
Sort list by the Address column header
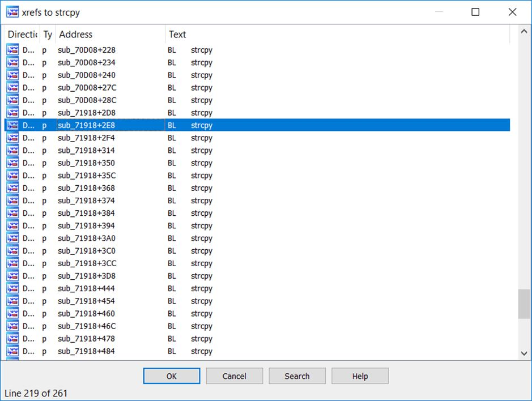click(110, 35)
